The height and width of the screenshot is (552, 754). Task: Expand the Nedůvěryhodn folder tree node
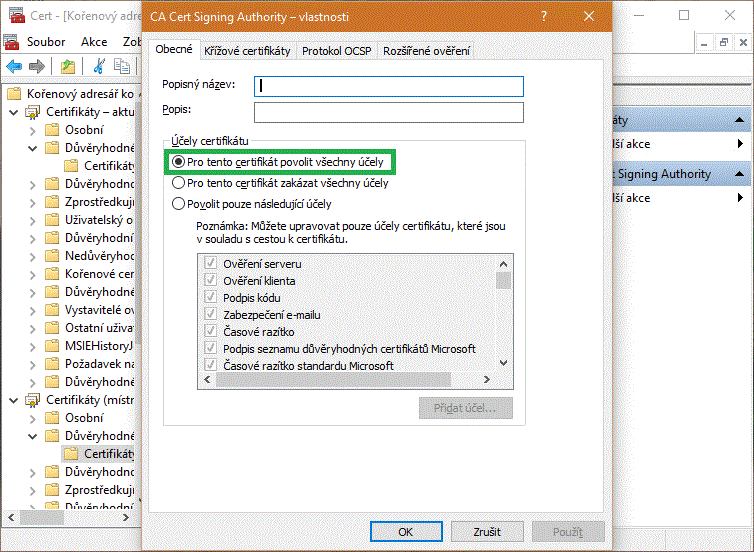33,256
